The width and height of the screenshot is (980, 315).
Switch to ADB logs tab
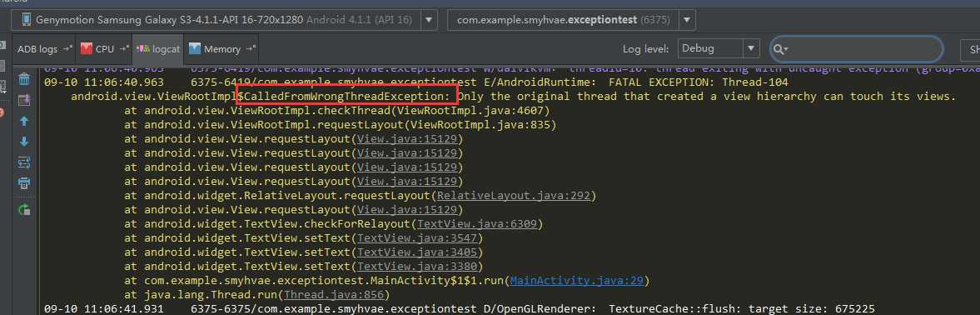[x=44, y=48]
